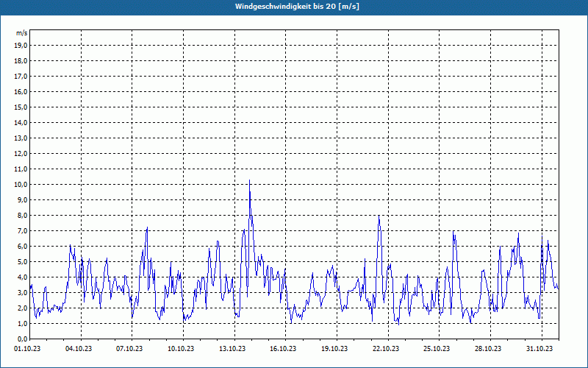Image resolution: width=588 pixels, height=368 pixels.
Task: Click the 31.10.23 date label
Action: pyautogui.click(x=539, y=348)
